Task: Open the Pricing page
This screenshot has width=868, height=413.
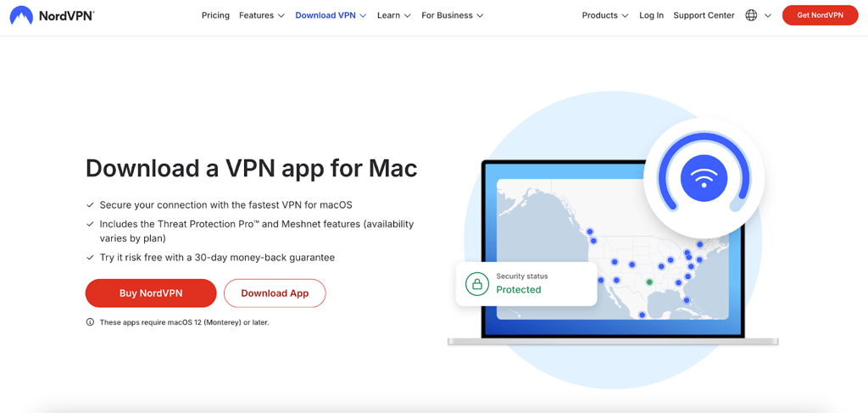Action: pos(215,15)
